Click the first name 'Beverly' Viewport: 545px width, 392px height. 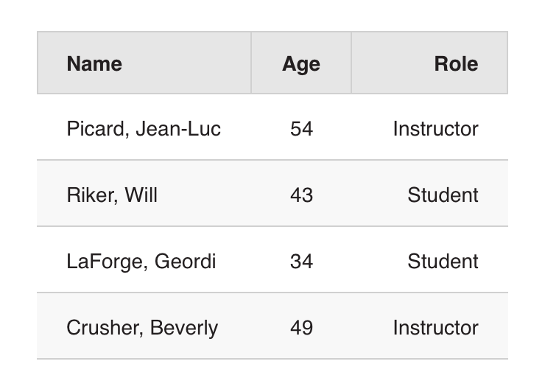click(184, 328)
